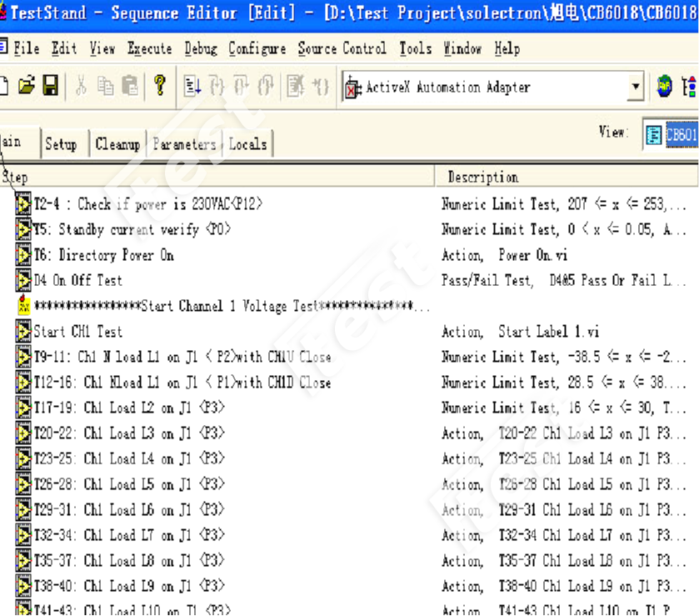Click the Description column header
Image resolution: width=699 pixels, height=616 pixels.
pos(483,177)
